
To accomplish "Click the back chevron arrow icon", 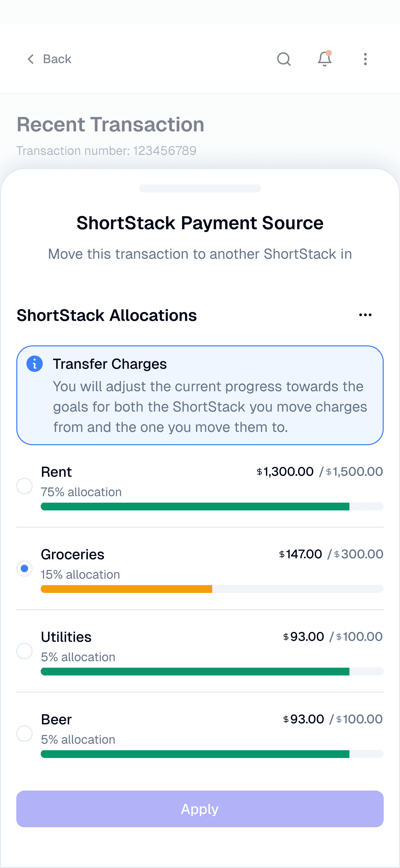I will click(31, 59).
